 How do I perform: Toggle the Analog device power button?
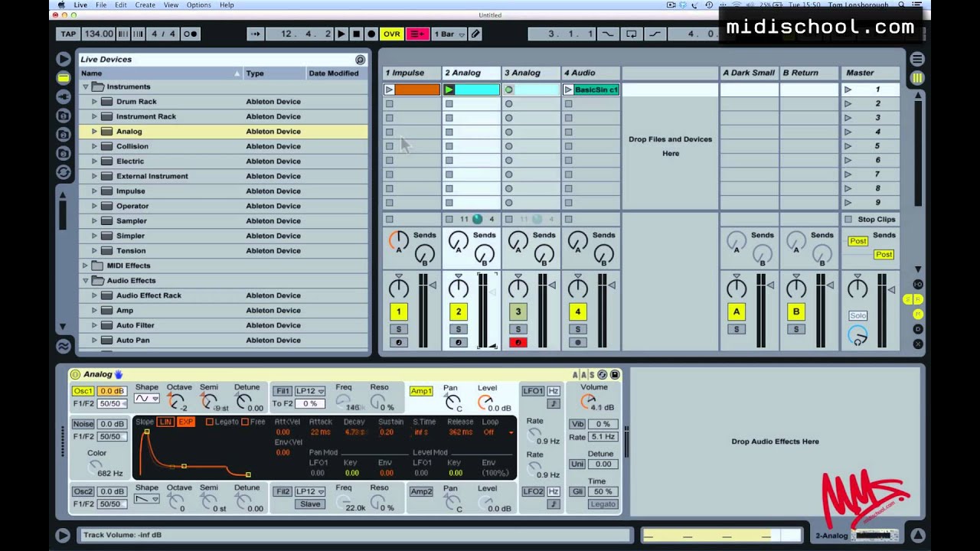tap(75, 374)
